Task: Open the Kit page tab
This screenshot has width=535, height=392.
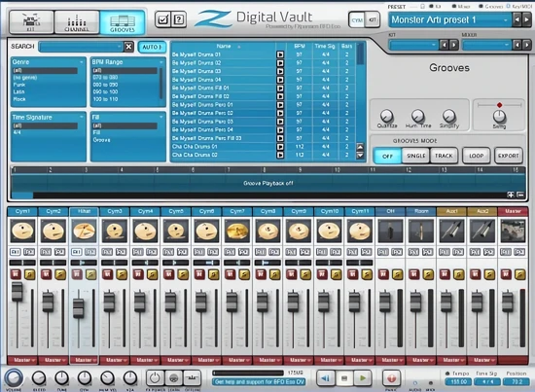Action: pyautogui.click(x=31, y=21)
